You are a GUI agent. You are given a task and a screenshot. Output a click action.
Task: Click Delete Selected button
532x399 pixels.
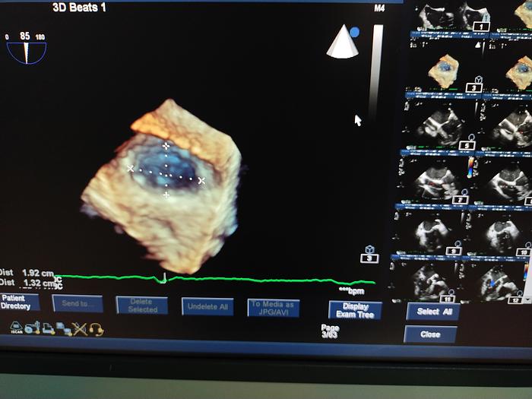click(142, 306)
